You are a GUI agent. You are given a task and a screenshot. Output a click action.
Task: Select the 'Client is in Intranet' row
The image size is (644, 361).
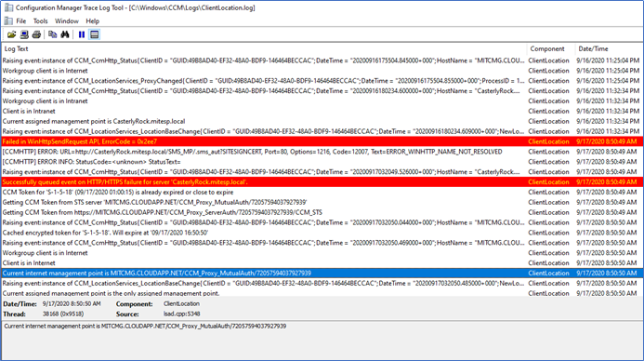(322, 111)
